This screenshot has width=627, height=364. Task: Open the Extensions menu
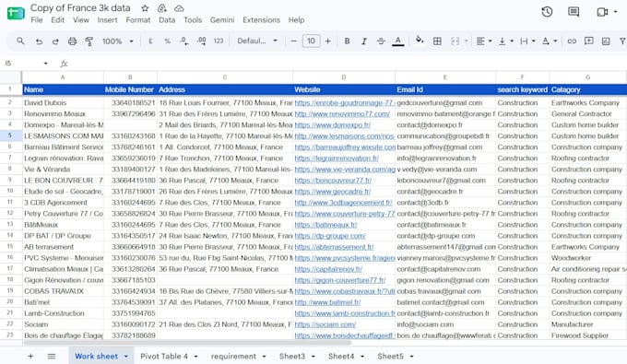(x=261, y=20)
